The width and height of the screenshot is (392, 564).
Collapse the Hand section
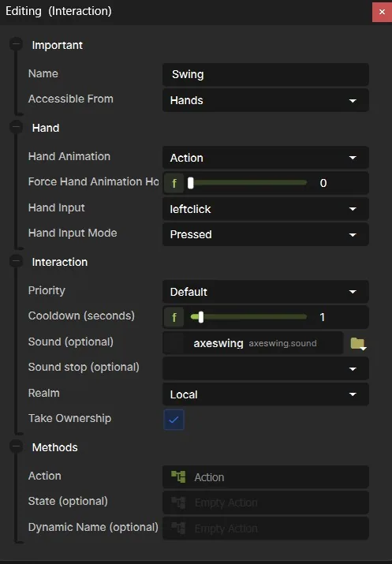coord(17,127)
